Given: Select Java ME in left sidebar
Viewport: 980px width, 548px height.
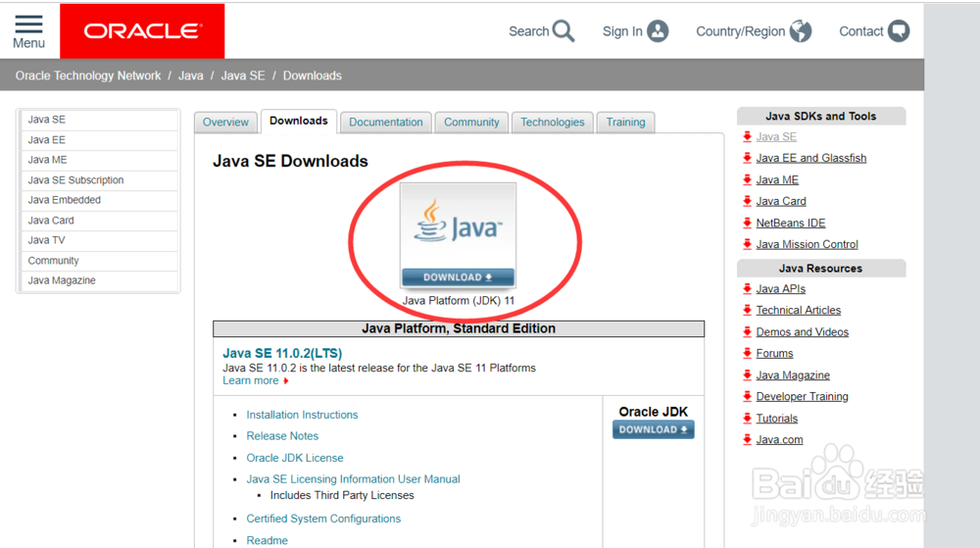Looking at the screenshot, I should click(100, 160).
